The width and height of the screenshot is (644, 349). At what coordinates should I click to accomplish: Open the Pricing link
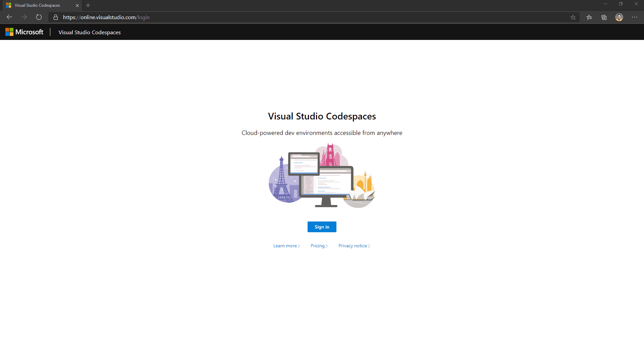coord(319,246)
